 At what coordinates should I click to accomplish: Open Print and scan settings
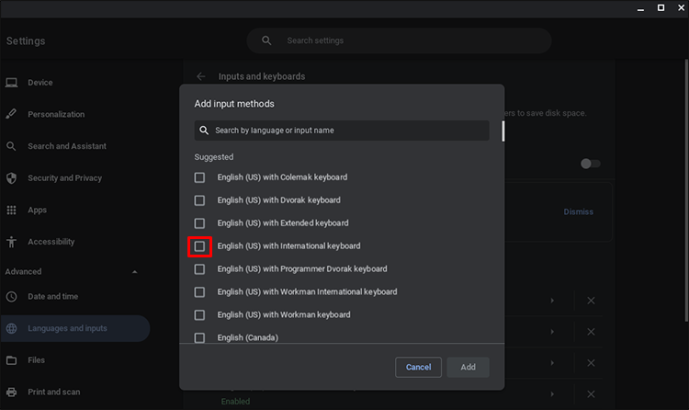[54, 392]
